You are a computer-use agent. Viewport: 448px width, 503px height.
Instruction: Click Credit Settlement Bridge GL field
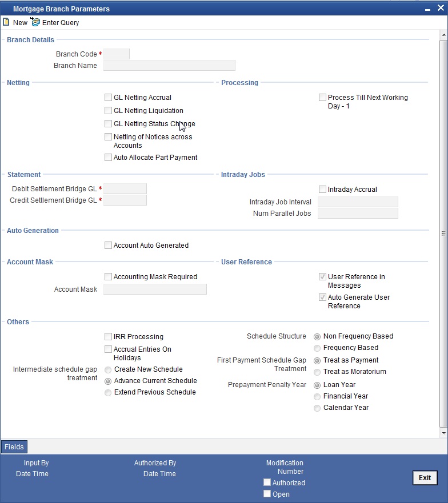point(125,200)
